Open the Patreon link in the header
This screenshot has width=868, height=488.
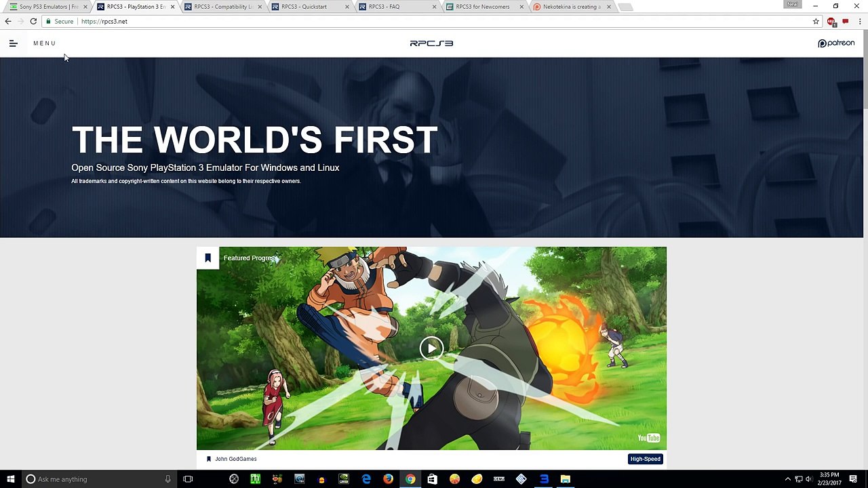click(x=836, y=43)
